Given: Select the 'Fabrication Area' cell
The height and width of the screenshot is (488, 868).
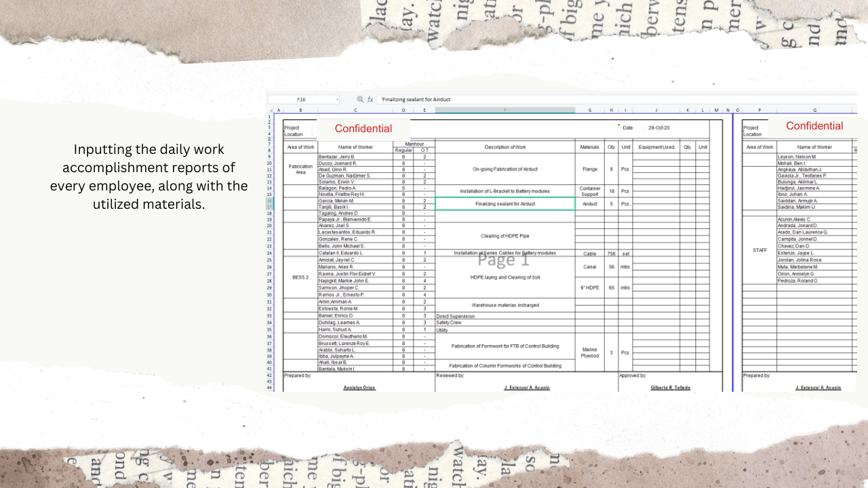Looking at the screenshot, I should [x=300, y=169].
